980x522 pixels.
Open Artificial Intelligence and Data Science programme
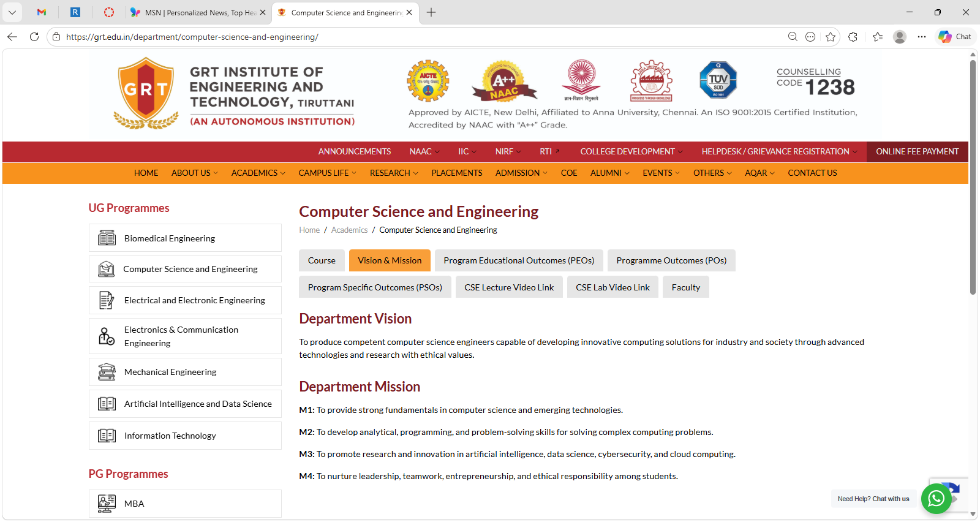(197, 404)
